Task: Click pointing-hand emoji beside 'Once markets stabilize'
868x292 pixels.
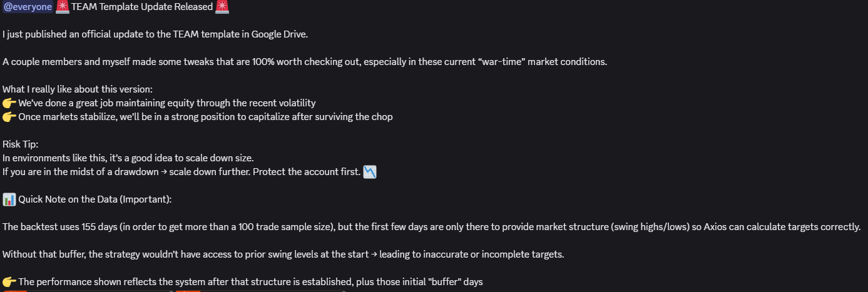Action: click(9, 117)
